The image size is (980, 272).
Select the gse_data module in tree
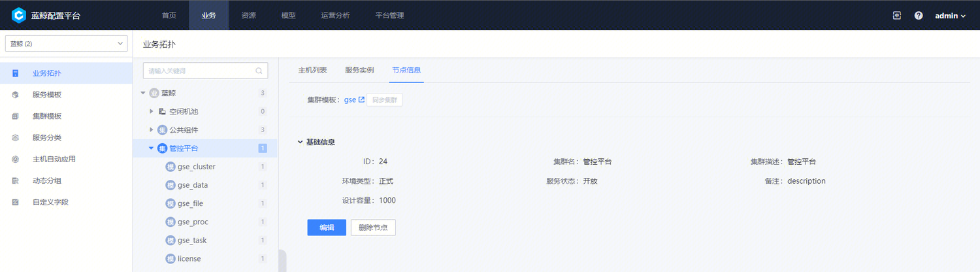click(193, 185)
